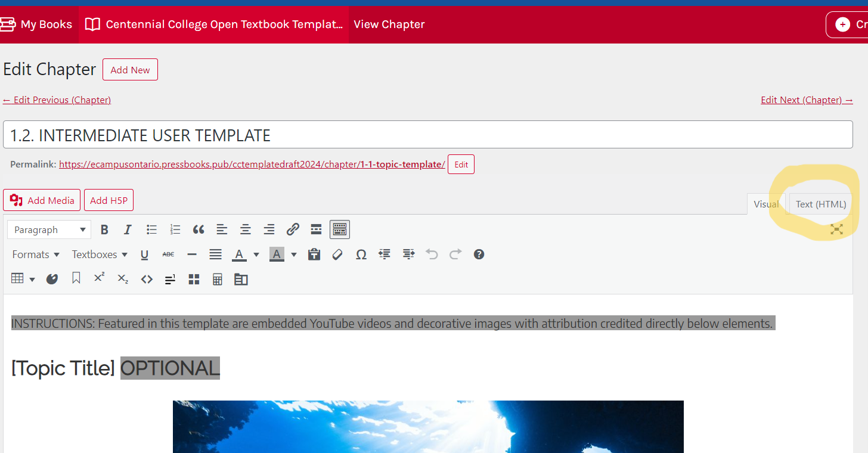Switch to the Text (HTML) tab
This screenshot has width=868, height=453.
click(x=820, y=204)
